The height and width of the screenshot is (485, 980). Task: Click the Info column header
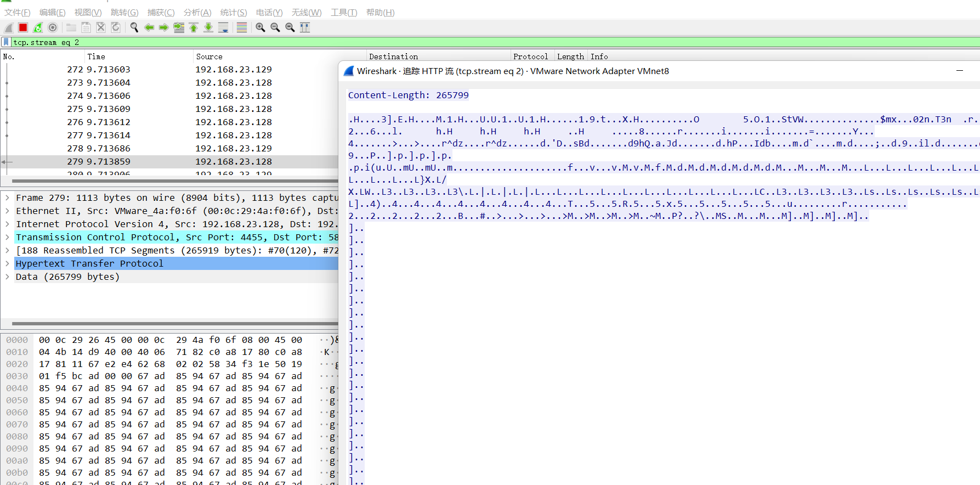tap(599, 57)
